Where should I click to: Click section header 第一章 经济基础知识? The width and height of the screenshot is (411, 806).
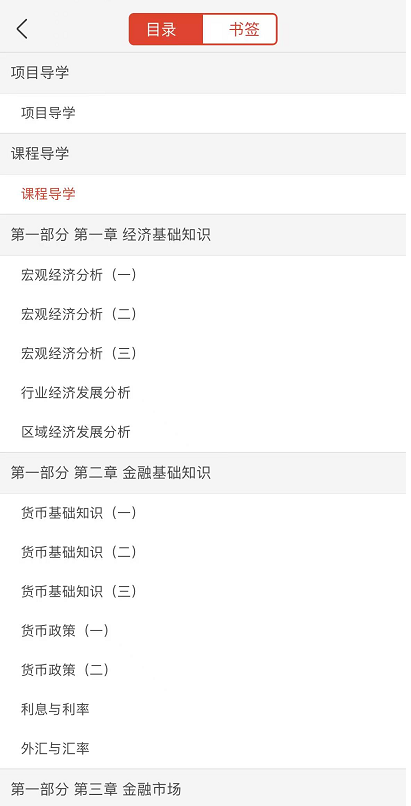coord(206,235)
